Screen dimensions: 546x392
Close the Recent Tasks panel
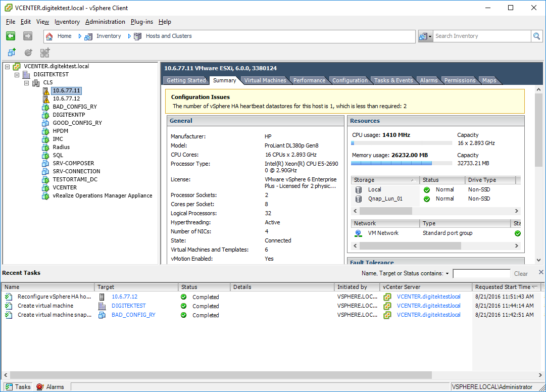pos(541,272)
